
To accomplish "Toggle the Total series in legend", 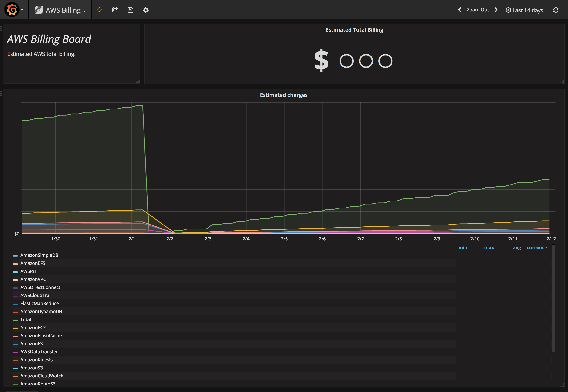I will [x=25, y=319].
